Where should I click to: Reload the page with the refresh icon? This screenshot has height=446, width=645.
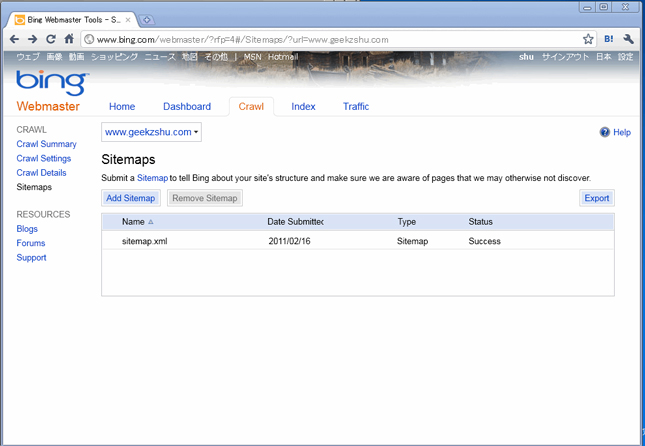[x=51, y=39]
